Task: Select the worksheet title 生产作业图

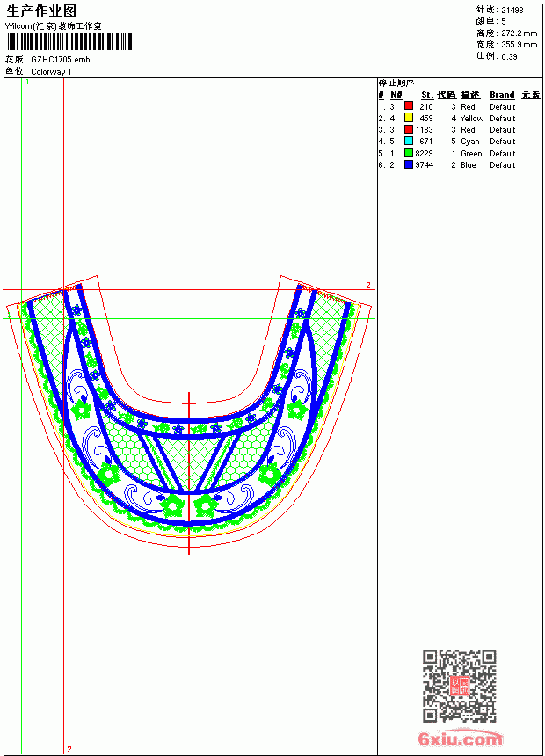Action: [41, 11]
